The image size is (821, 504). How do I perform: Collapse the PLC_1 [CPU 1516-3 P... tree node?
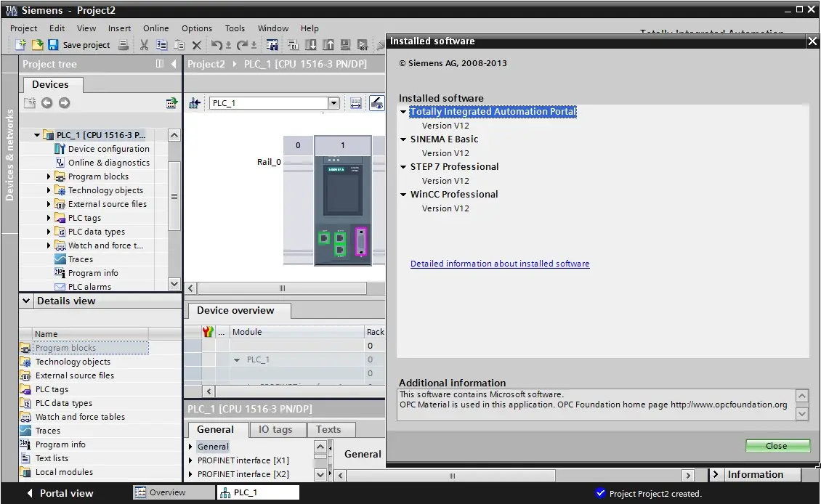point(36,135)
